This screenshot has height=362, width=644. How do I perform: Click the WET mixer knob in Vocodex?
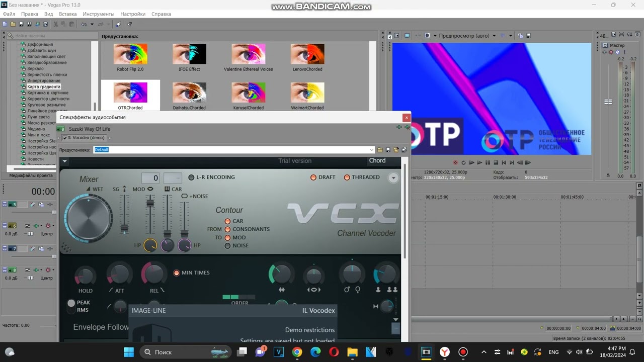(x=89, y=219)
